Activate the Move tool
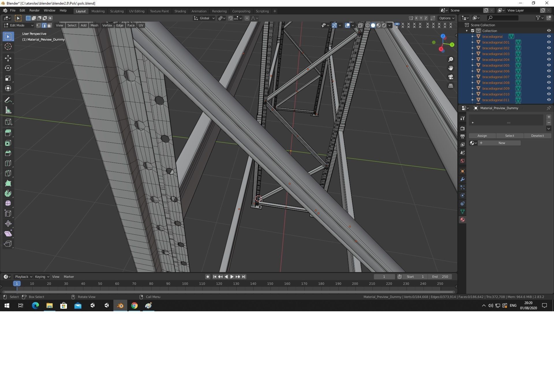Image resolution: width=554 pixels, height=392 pixels. click(x=8, y=58)
